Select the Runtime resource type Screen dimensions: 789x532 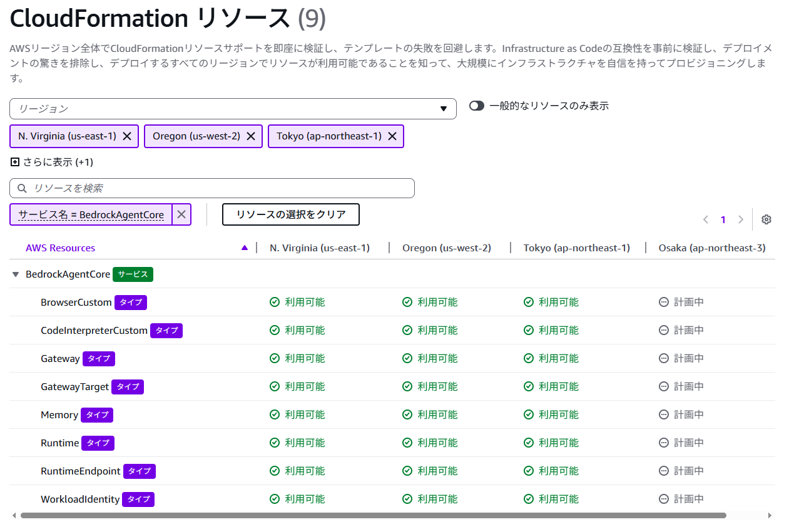coord(60,443)
